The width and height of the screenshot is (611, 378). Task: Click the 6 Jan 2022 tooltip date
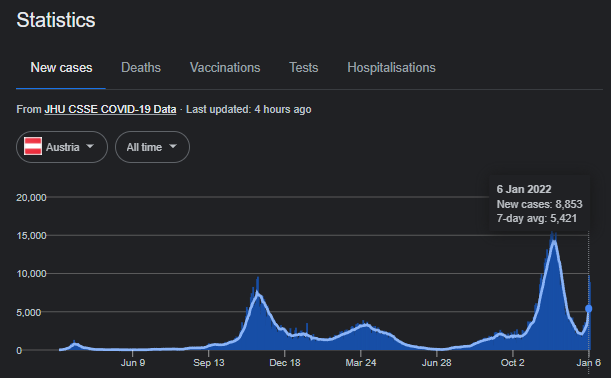(524, 189)
